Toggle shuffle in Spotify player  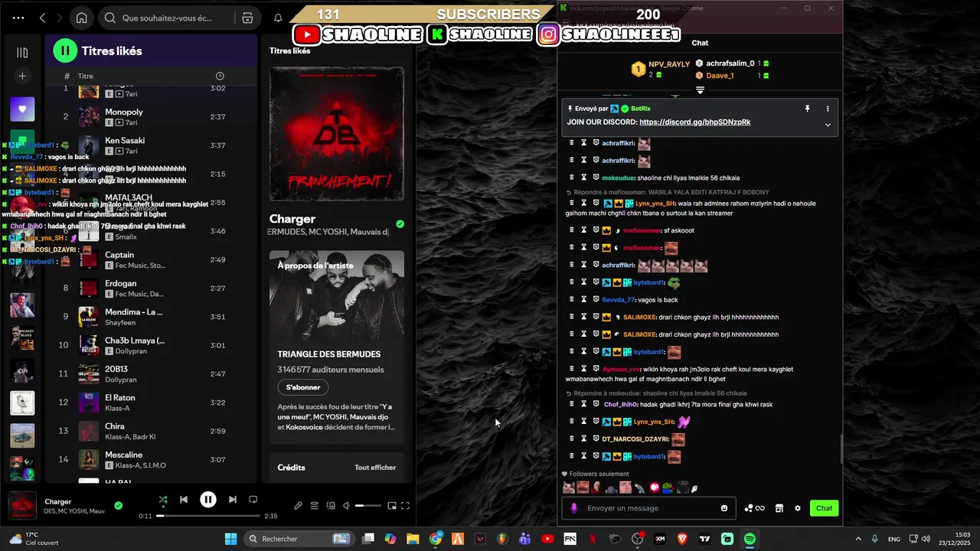tap(163, 500)
